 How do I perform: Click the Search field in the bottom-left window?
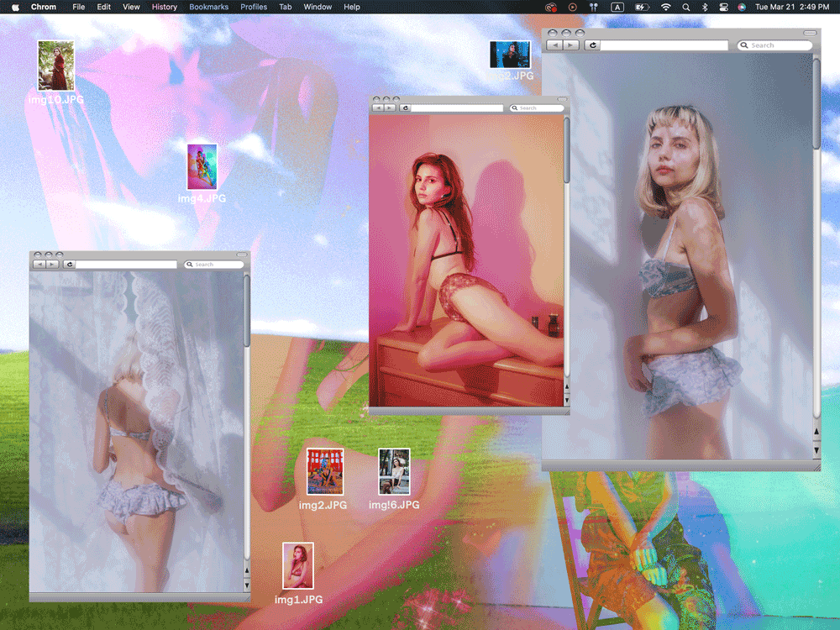[213, 265]
